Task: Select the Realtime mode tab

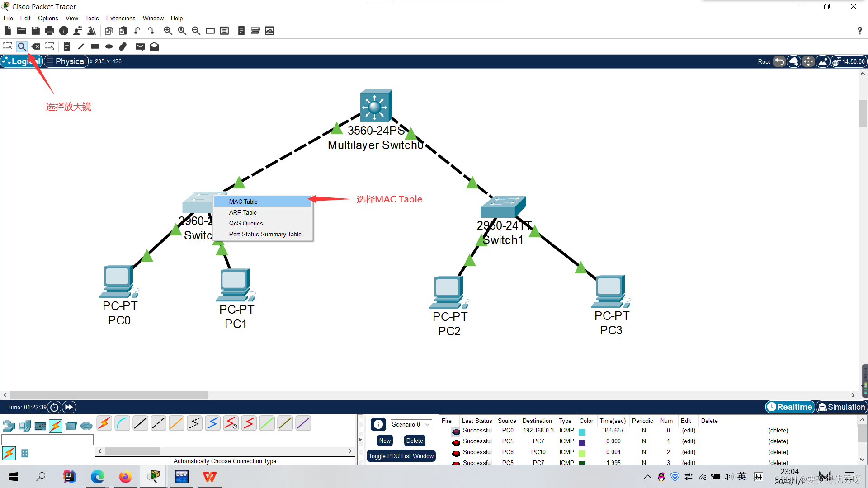Action: (x=789, y=407)
